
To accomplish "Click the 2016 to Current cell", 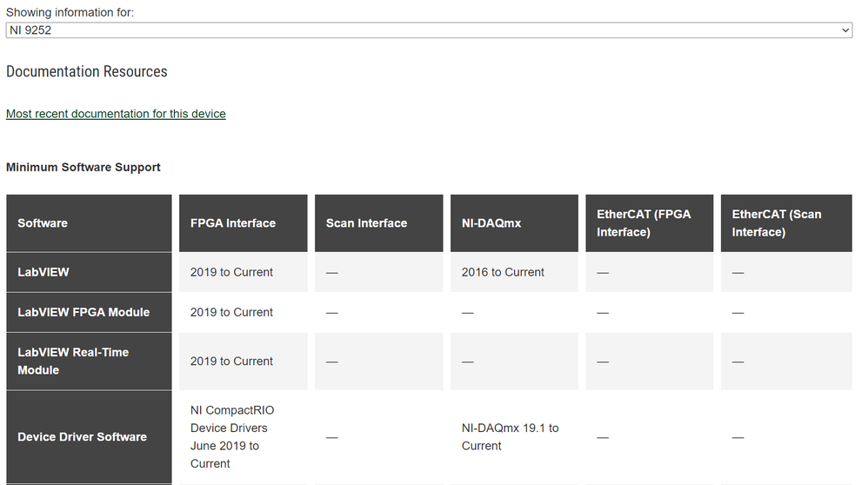I will 514,272.
